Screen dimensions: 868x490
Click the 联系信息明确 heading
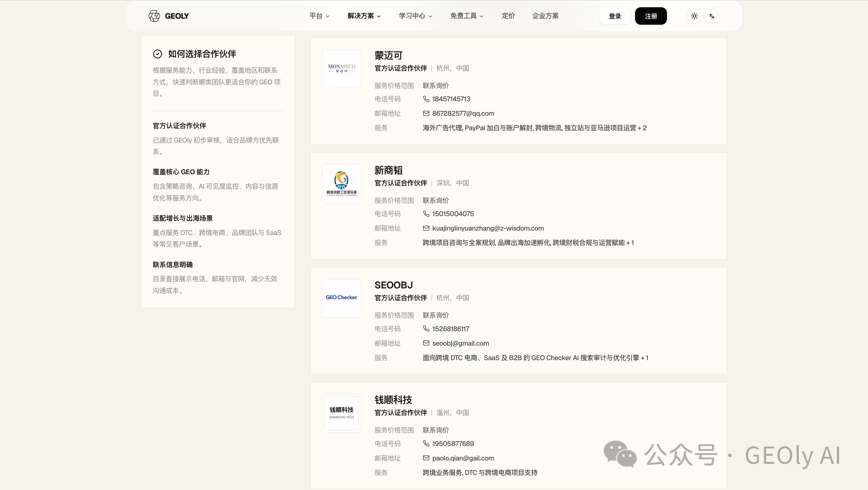click(172, 265)
